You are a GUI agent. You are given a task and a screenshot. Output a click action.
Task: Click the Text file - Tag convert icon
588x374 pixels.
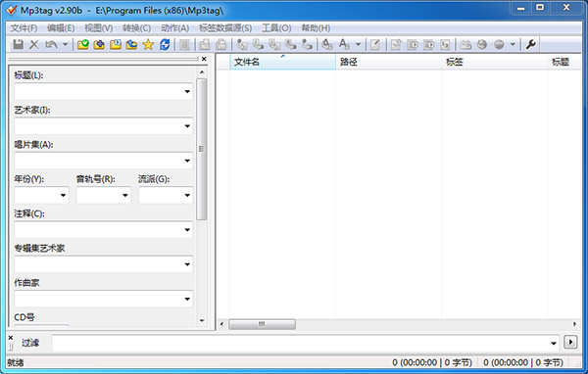pyautogui.click(x=291, y=45)
